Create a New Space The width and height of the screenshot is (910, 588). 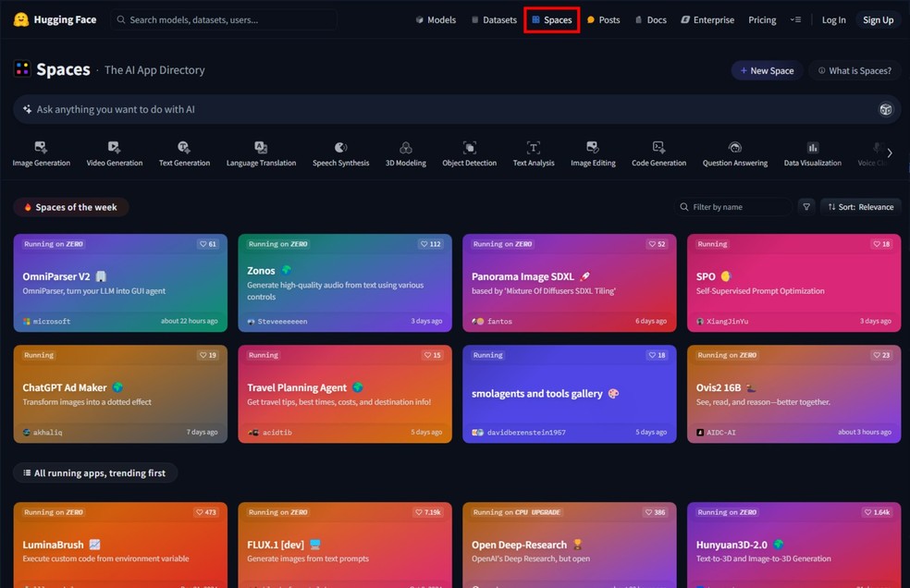point(767,70)
